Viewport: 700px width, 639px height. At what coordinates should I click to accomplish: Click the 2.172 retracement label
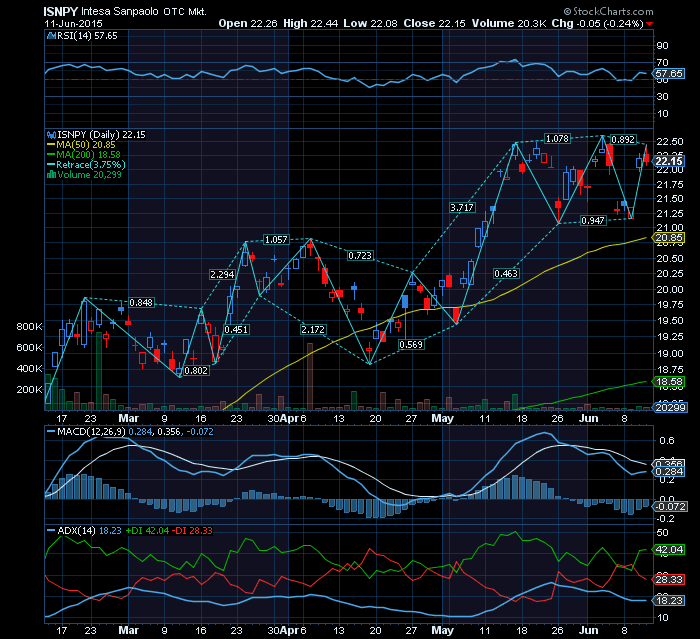tap(312, 330)
